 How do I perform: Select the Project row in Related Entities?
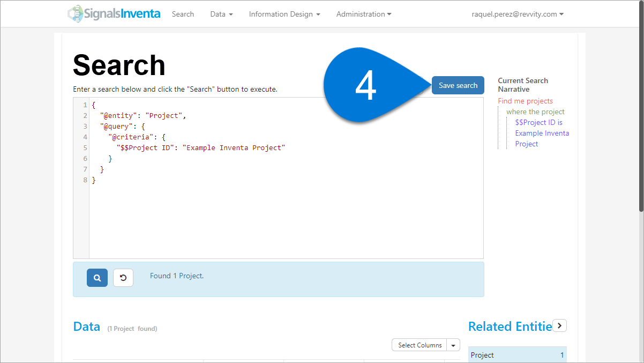point(517,355)
